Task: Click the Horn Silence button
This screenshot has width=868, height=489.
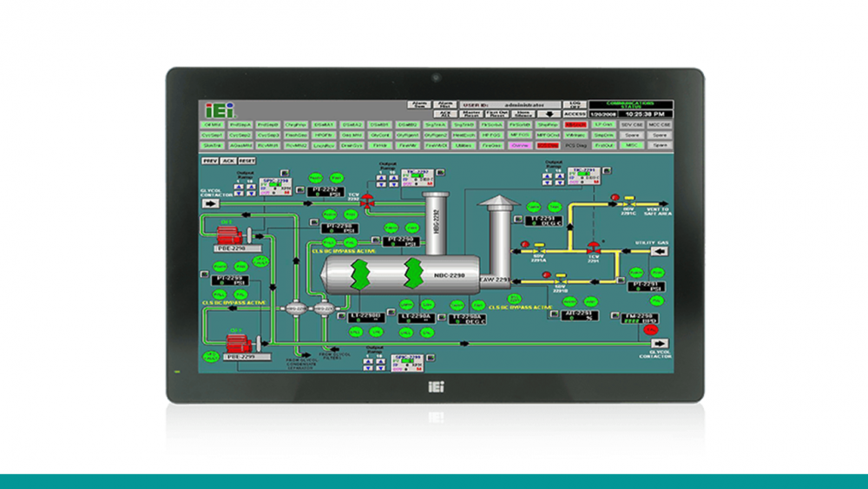Action: 523,114
